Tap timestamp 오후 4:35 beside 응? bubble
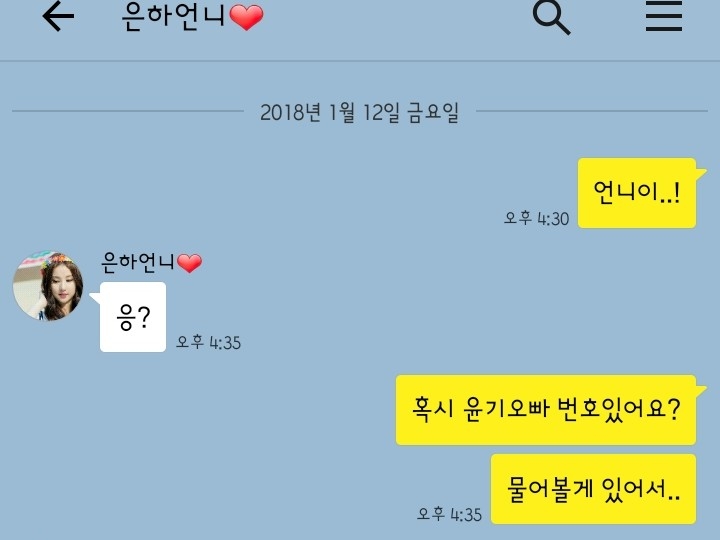The height and width of the screenshot is (540, 720). (x=208, y=342)
